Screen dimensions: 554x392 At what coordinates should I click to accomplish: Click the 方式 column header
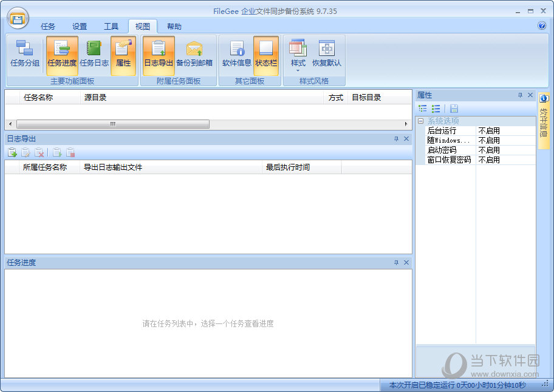[336, 97]
